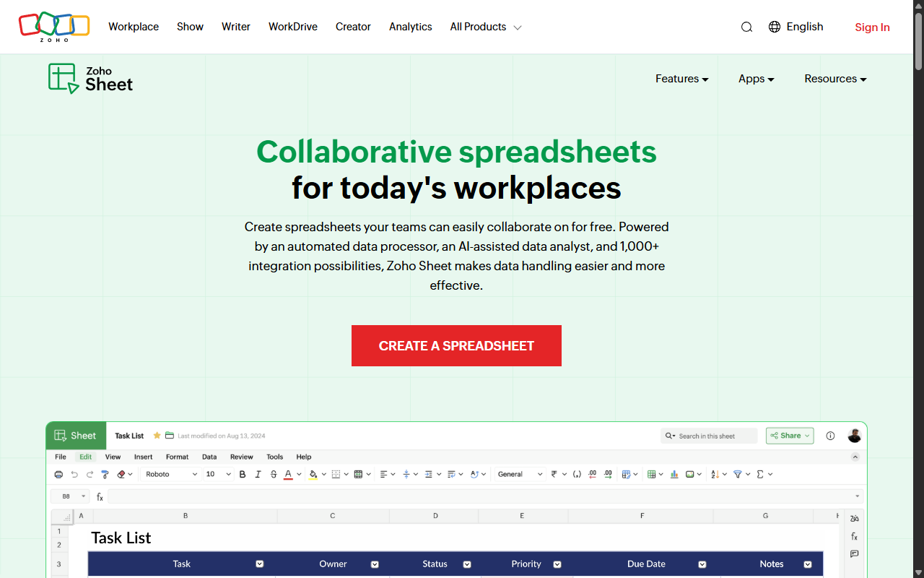Screen dimensions: 924x578
Task: Select the Analytics product tab
Action: click(410, 27)
